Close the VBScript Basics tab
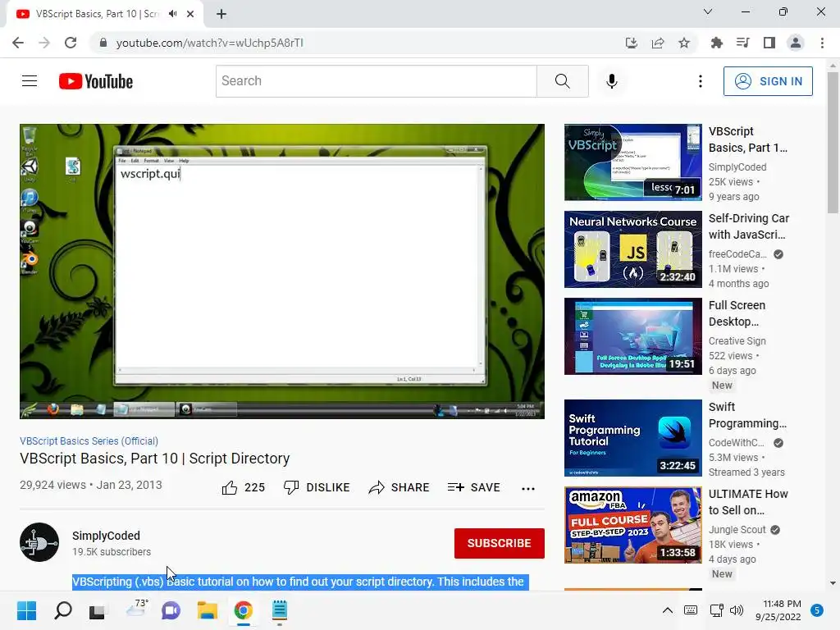The width and height of the screenshot is (840, 630). pyautogui.click(x=190, y=14)
